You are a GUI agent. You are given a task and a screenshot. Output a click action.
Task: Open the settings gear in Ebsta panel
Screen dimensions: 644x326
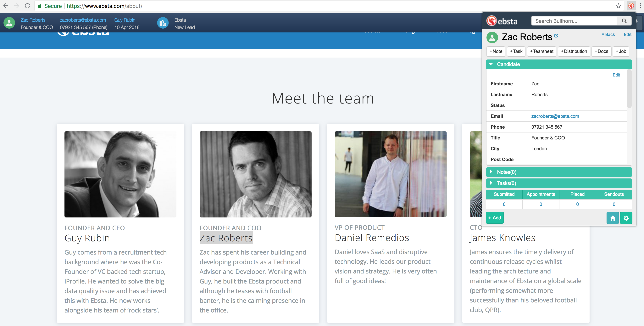tap(626, 218)
